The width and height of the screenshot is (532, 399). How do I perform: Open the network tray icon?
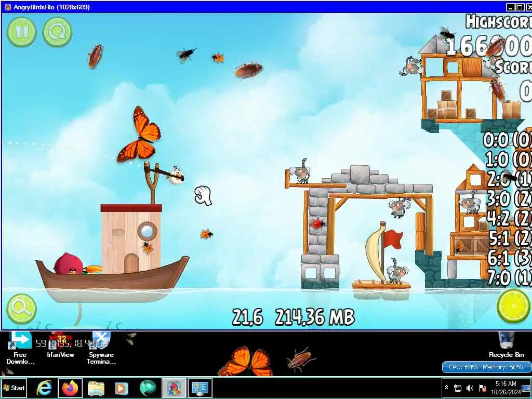458,388
